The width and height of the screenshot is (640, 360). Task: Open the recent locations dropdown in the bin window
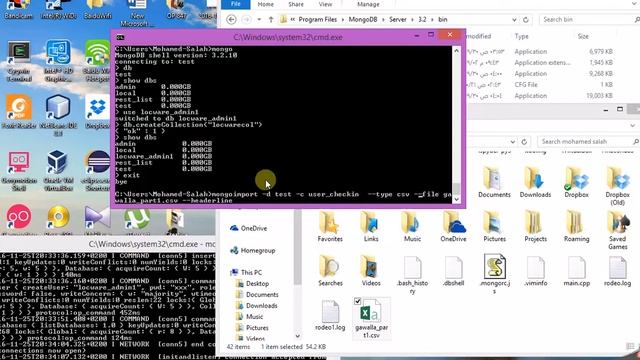click(x=259, y=20)
